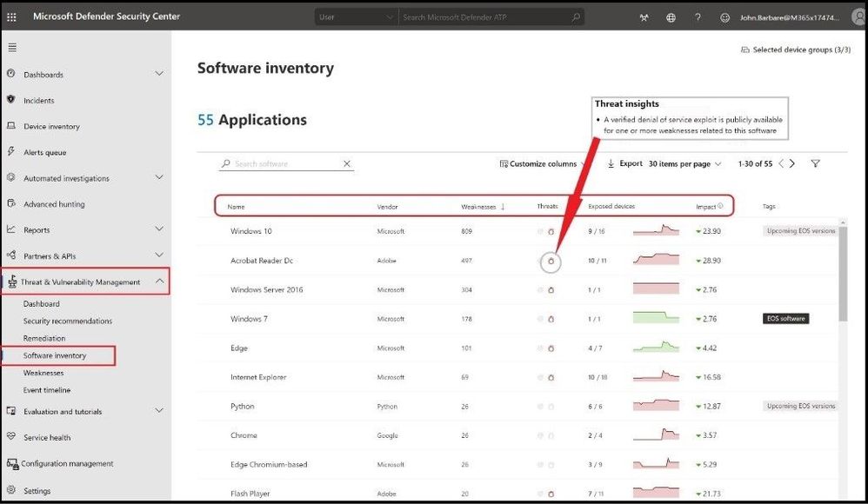Open the help question mark icon
Viewport: 868px width, 504px height.
pos(698,17)
